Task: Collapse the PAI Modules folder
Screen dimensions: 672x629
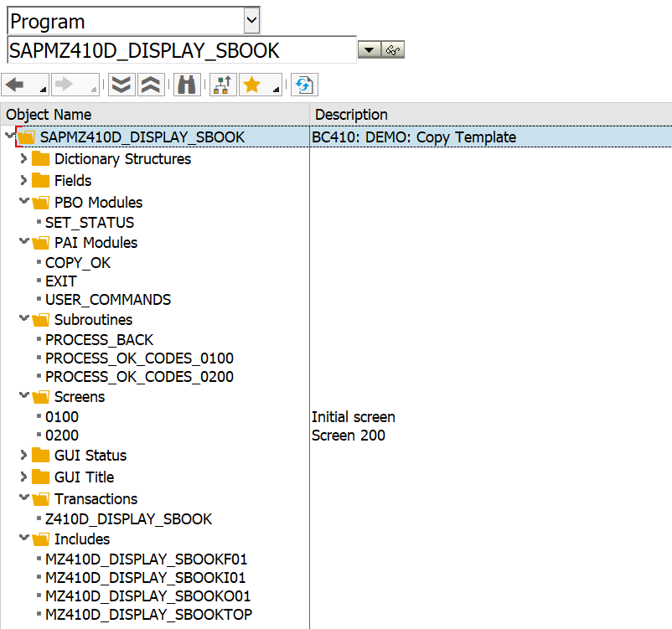Action: 24,241
